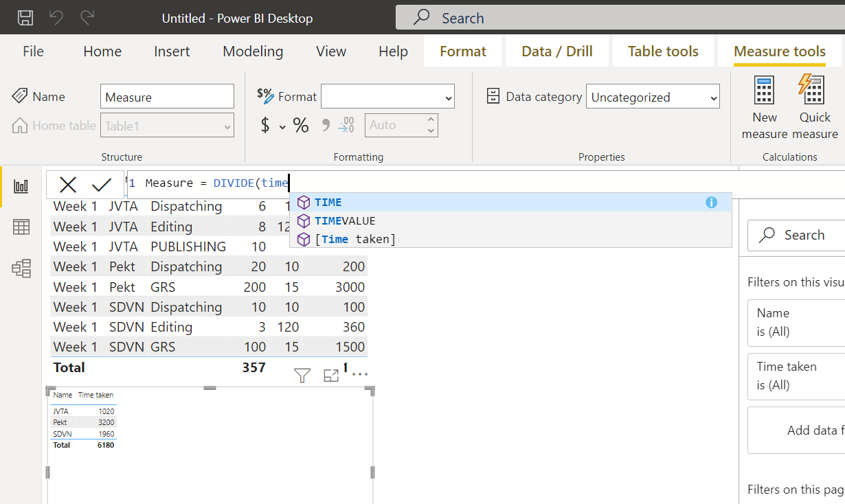Apply percentage format icon
The height and width of the screenshot is (504, 845).
[301, 125]
